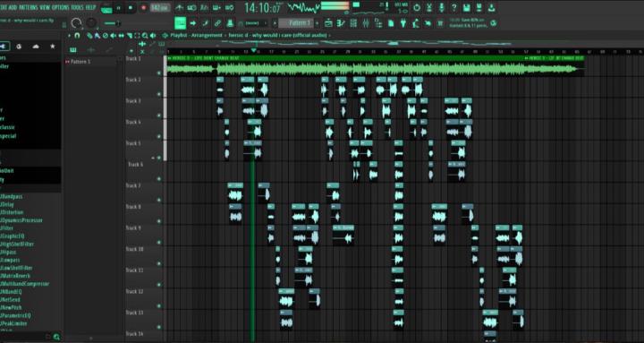This screenshot has height=343, width=644.
Task: Open the question mark help icon
Action: point(453,7)
